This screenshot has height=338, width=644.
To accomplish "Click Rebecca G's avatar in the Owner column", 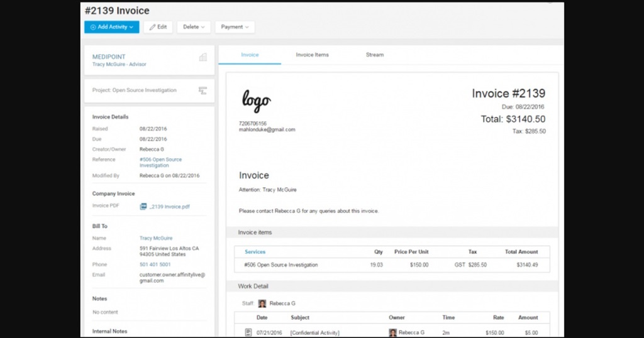I will click(x=392, y=332).
